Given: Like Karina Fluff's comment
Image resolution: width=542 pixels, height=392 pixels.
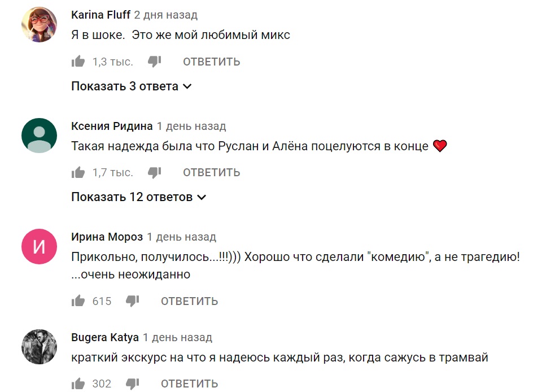Looking at the screenshot, I should point(78,62).
